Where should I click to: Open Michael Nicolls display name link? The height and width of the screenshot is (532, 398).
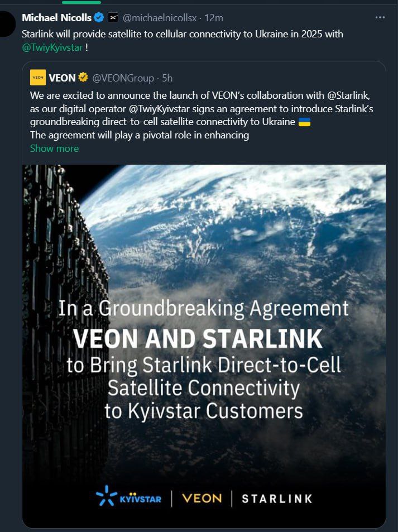pos(57,18)
